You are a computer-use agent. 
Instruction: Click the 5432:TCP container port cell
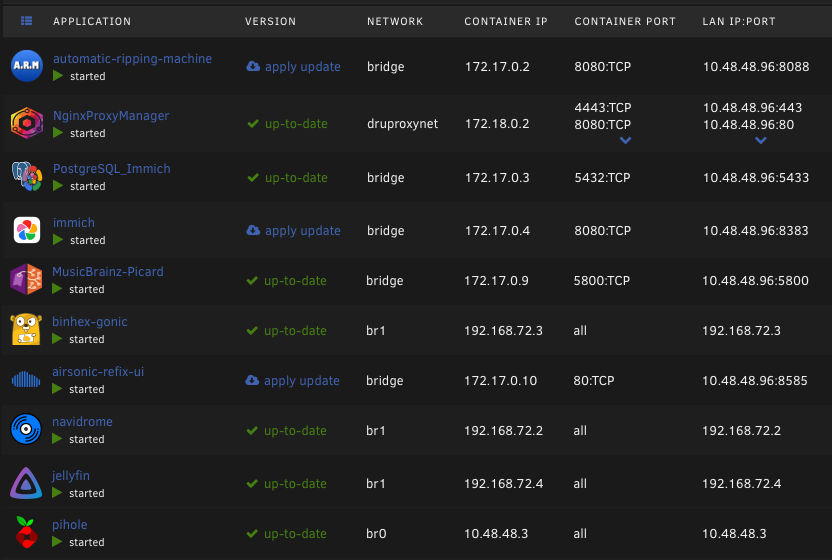tap(602, 177)
